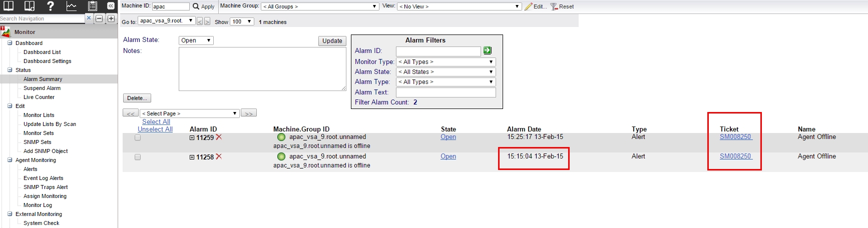Clear navigation search with blue X
This screenshot has width=868, height=228.
89,18
